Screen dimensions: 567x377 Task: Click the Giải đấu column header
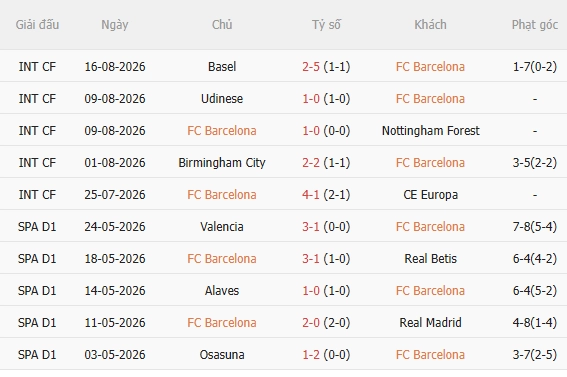click(x=37, y=25)
